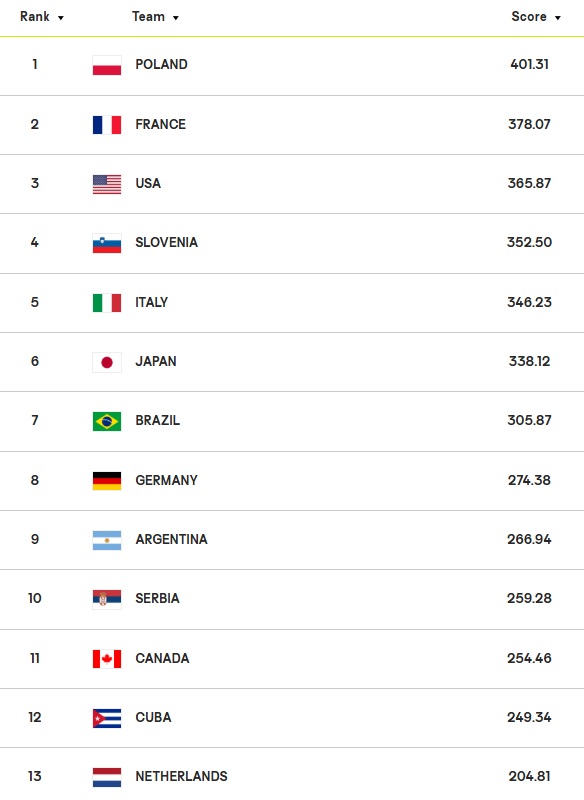Image resolution: width=584 pixels, height=800 pixels.
Task: Sort table by Rank column arrow
Action: [61, 18]
